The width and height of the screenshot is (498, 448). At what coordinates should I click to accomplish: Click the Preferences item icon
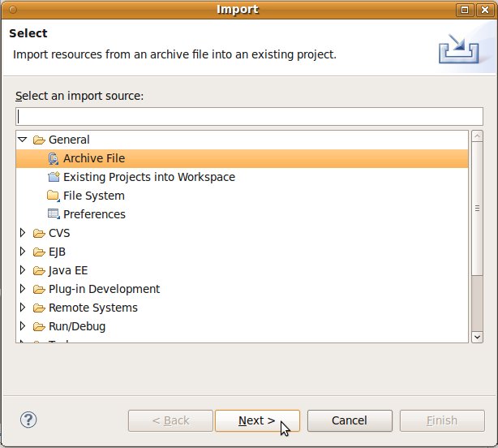54,215
